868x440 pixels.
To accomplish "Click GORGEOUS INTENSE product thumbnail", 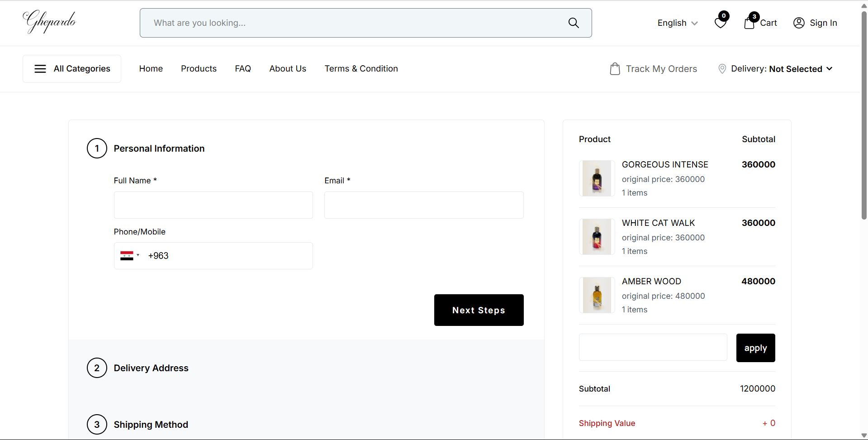I will pyautogui.click(x=597, y=178).
